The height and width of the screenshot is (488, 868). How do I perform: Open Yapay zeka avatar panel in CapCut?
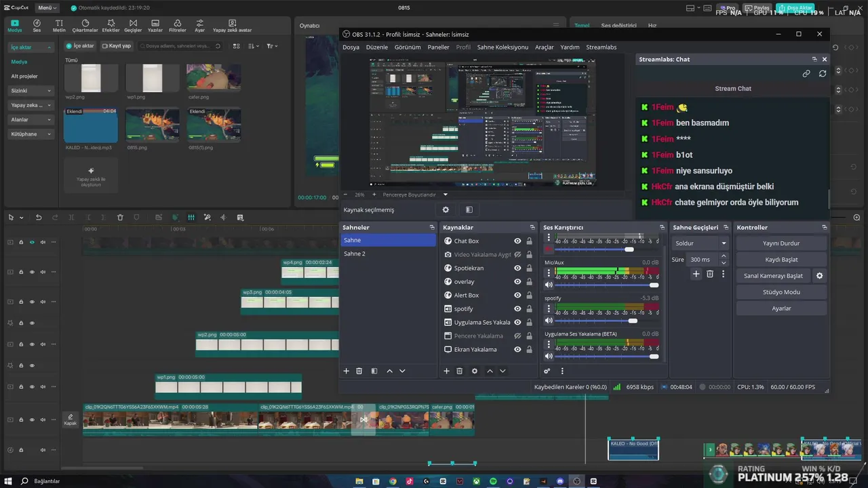[x=232, y=26]
